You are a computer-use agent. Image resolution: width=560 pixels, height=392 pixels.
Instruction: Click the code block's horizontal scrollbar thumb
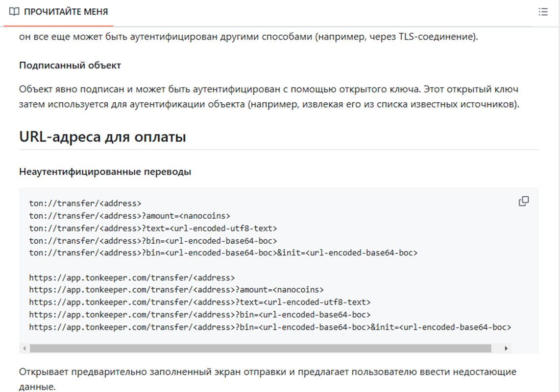260,348
